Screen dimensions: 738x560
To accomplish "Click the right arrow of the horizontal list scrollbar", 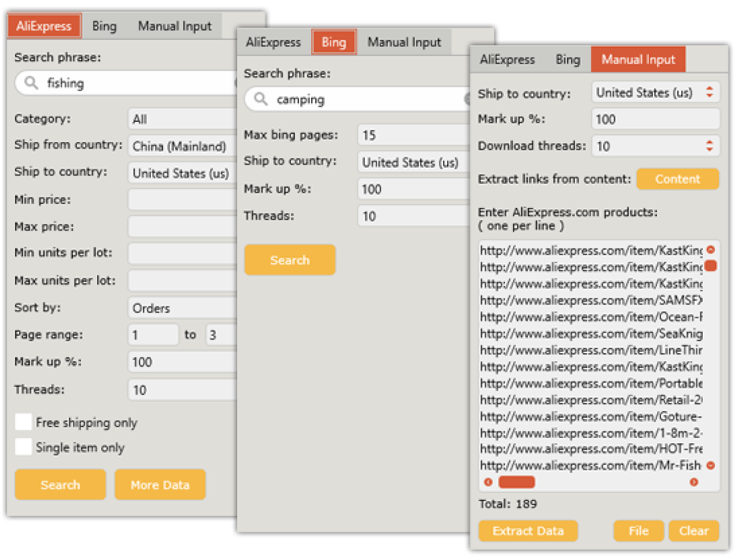I will pos(694,481).
